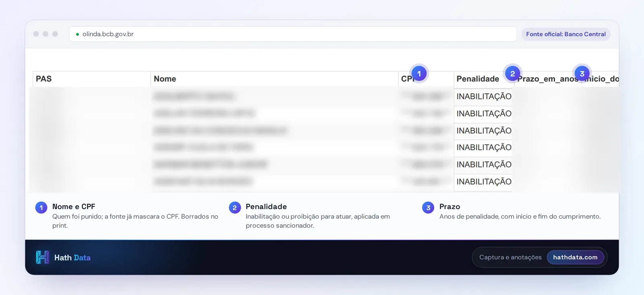Click the Fonte oficial: Banco Central badge

click(x=566, y=34)
